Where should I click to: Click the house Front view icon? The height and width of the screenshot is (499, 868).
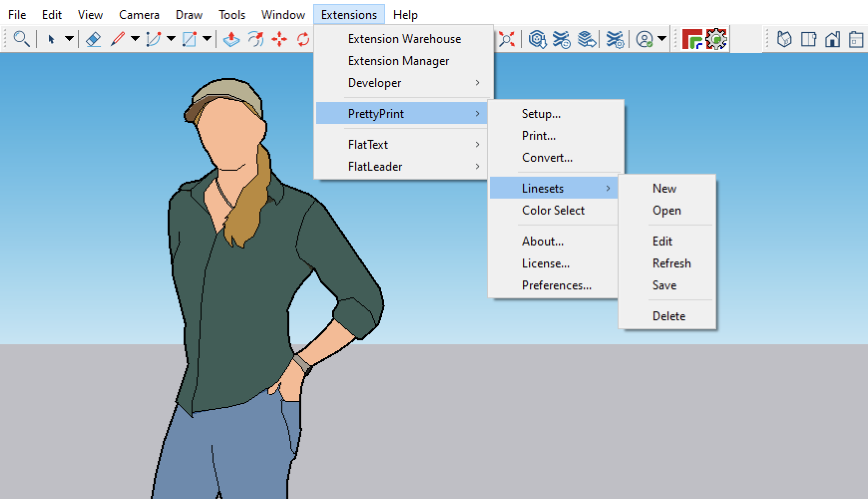pos(832,39)
